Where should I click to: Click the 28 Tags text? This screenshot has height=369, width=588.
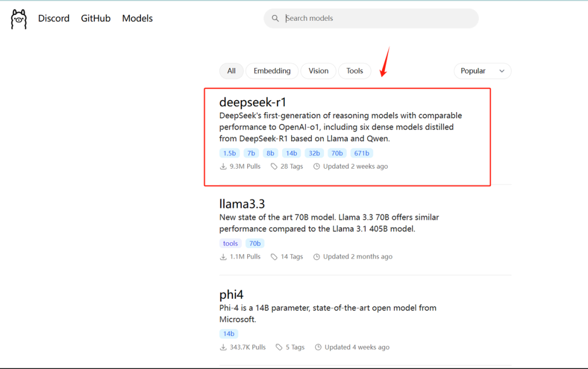(x=292, y=166)
